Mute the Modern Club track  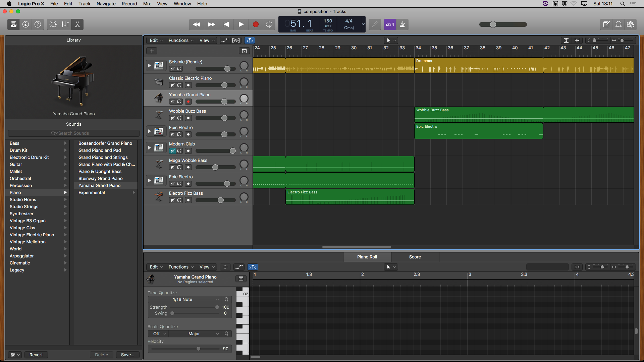[x=172, y=151]
